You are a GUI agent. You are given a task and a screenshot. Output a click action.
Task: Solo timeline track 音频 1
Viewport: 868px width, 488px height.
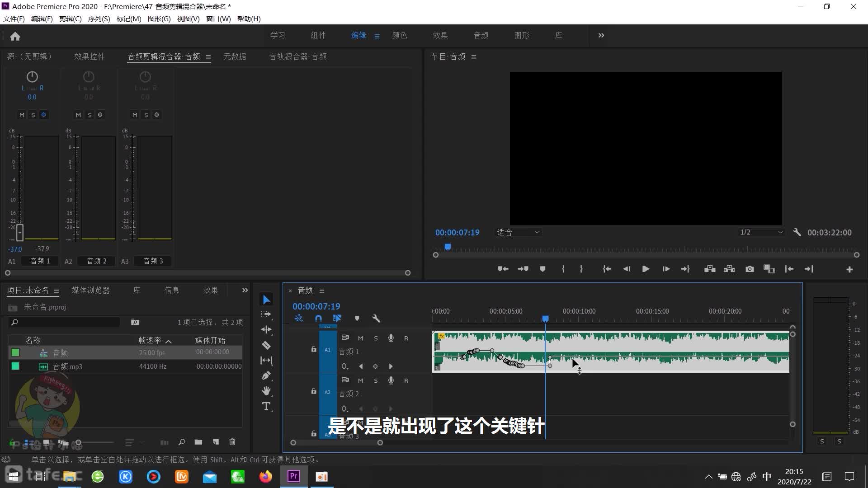tap(376, 338)
